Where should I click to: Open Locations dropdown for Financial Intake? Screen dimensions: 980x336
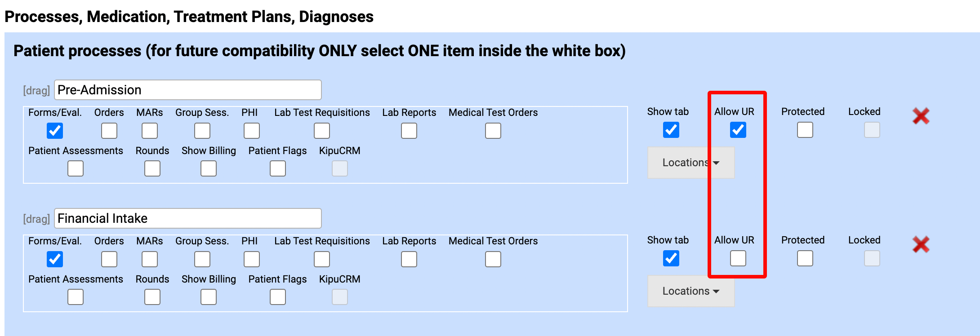[x=690, y=291]
